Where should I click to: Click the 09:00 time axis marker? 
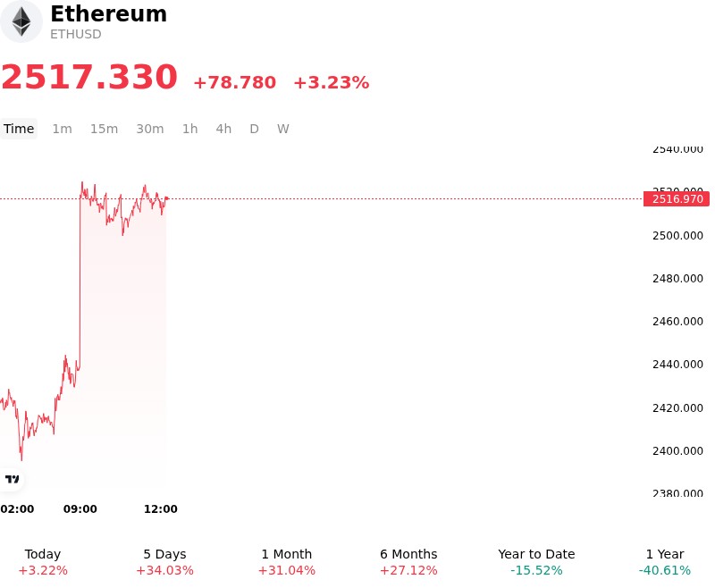(x=80, y=508)
